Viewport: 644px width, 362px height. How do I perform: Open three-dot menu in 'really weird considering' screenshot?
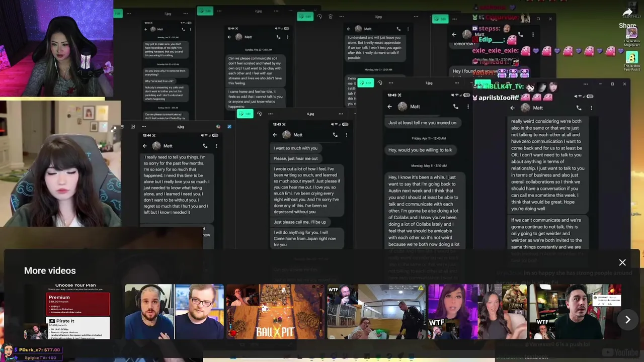coord(591,108)
